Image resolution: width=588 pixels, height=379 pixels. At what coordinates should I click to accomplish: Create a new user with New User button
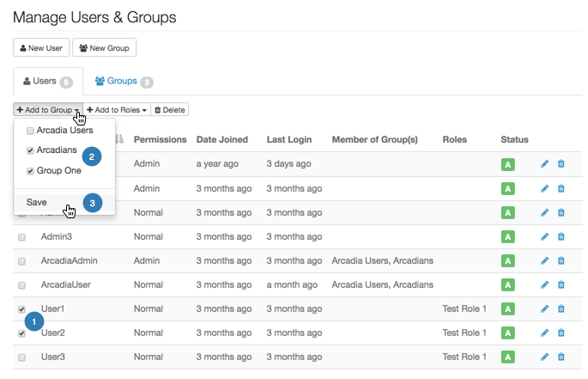coord(40,48)
